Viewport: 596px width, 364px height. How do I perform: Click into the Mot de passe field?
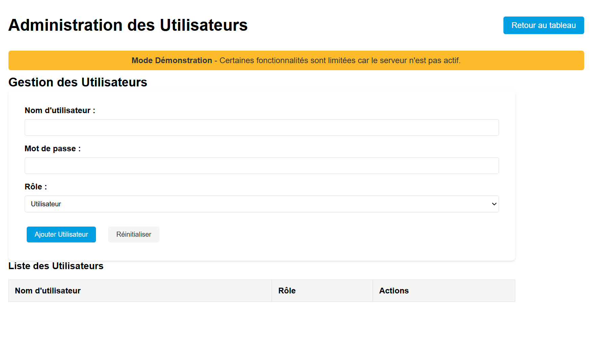point(262,166)
